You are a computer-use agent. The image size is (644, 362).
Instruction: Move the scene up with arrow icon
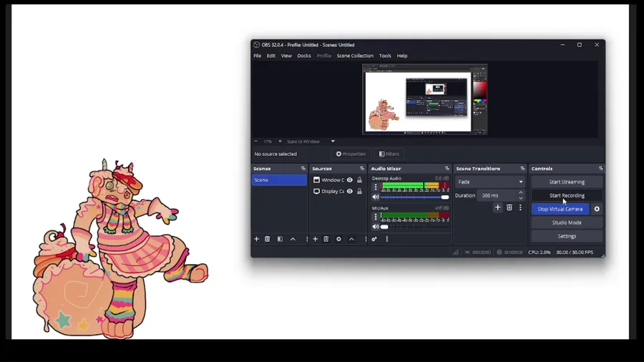293,239
